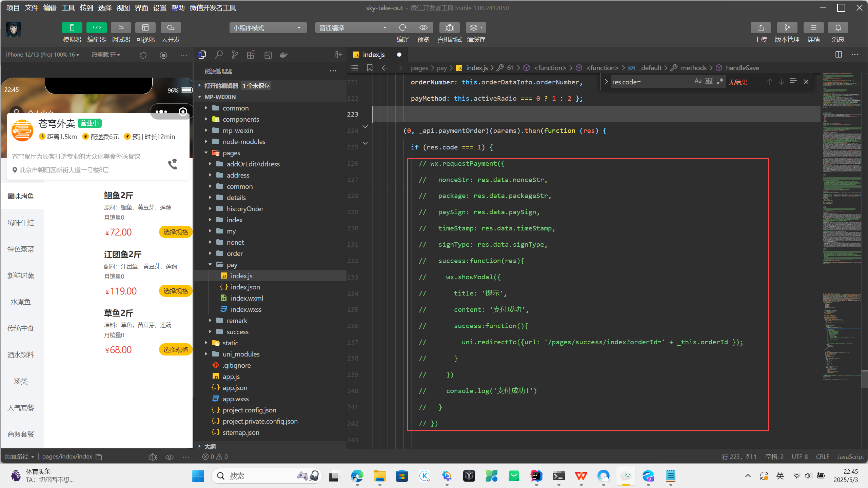
Task: Click 选择规格 button for 鮰鱼2斤
Action: coord(175,232)
